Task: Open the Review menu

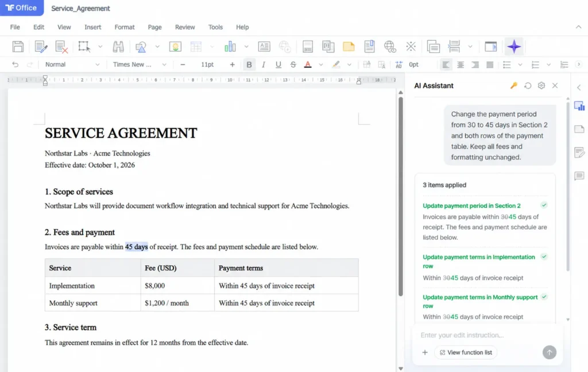Action: 185,27
